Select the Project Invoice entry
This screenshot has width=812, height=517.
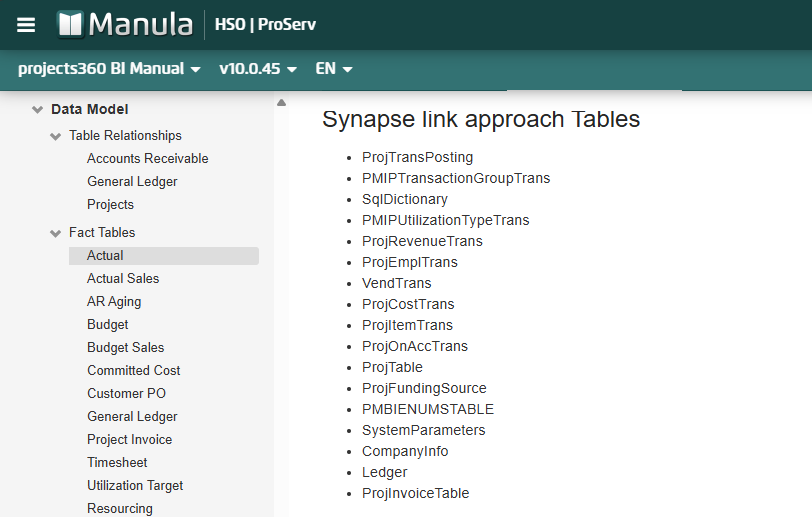[129, 439]
